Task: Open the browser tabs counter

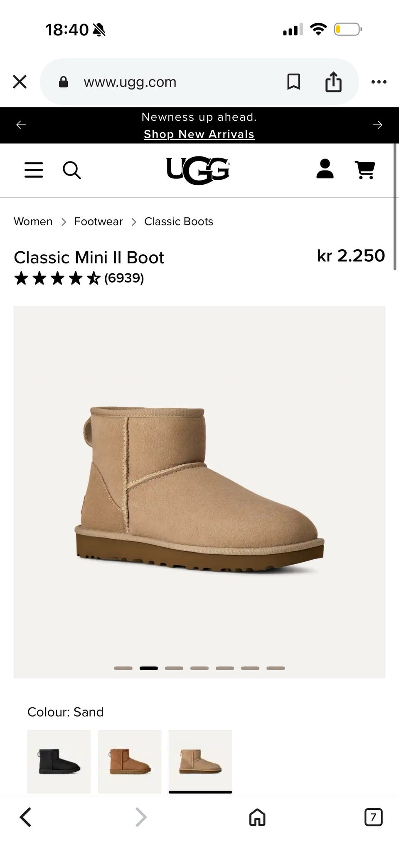Action: tap(373, 817)
